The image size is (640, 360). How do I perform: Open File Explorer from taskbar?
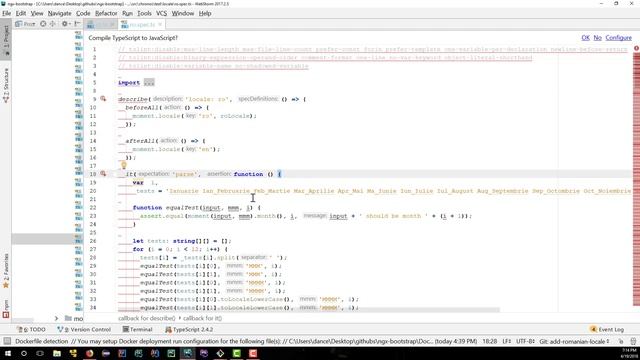click(x=57, y=353)
